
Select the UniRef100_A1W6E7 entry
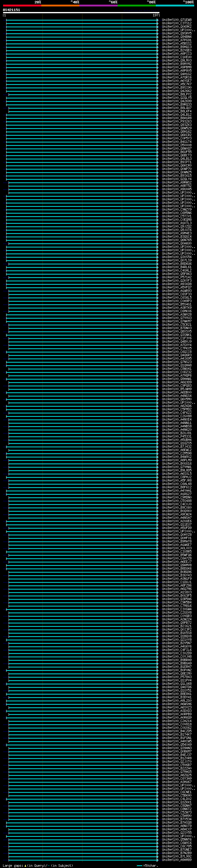tap(177, 545)
